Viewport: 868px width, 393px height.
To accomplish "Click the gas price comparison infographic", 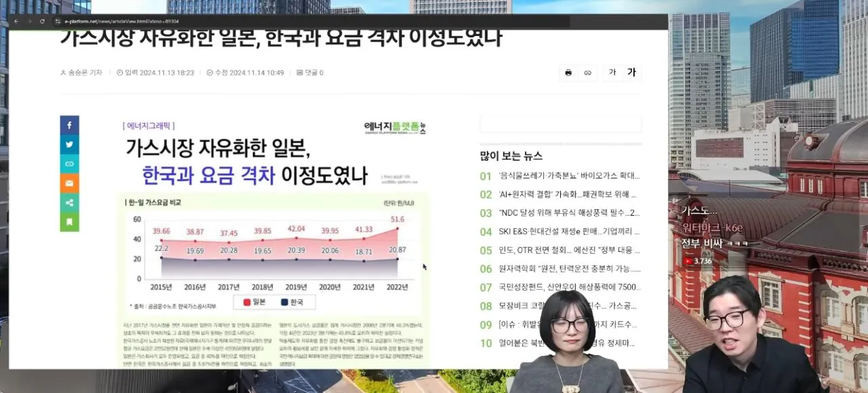I will tap(274, 241).
